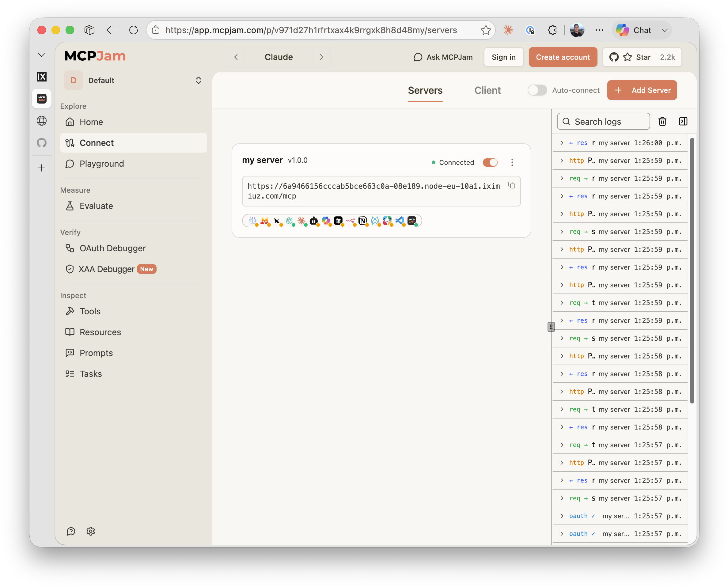Expand the req → r log entry at 1:25:59

tap(620, 178)
